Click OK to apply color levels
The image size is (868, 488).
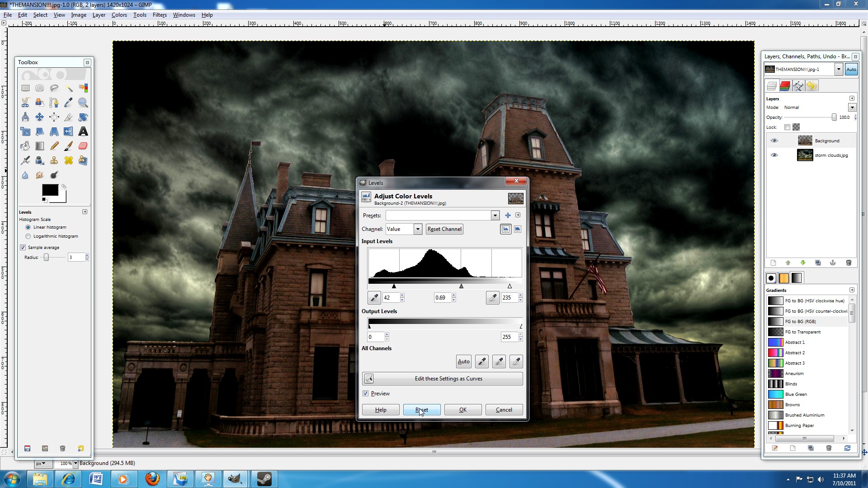point(462,409)
